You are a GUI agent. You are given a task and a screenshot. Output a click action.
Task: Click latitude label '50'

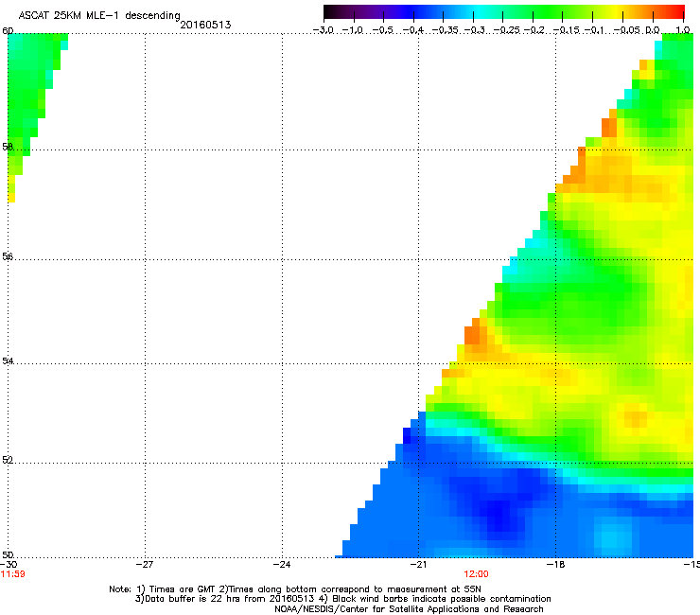8,554
